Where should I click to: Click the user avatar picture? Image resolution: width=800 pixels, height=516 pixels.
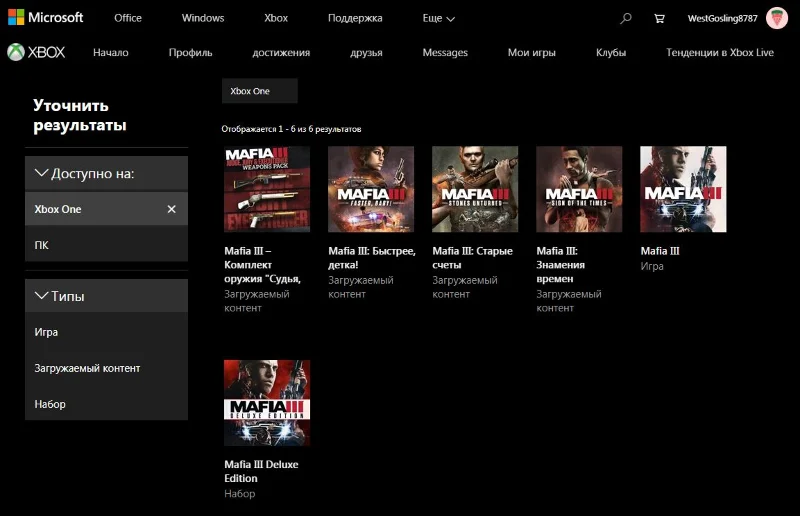(x=777, y=18)
